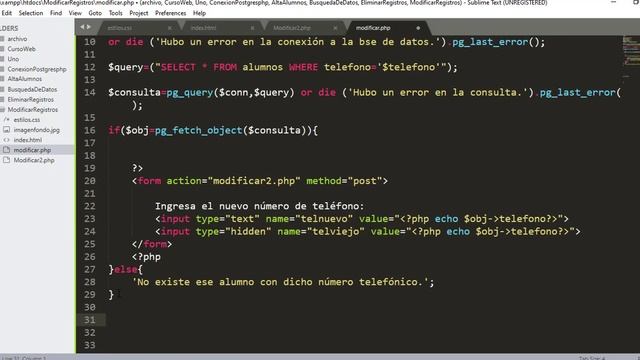Open the Tools menu

click(x=116, y=13)
